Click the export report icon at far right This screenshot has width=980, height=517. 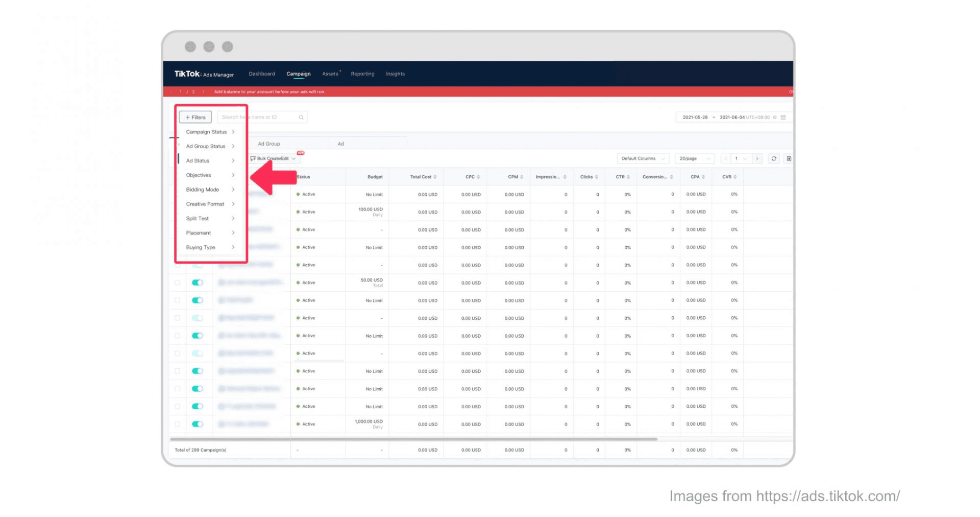[x=789, y=158]
